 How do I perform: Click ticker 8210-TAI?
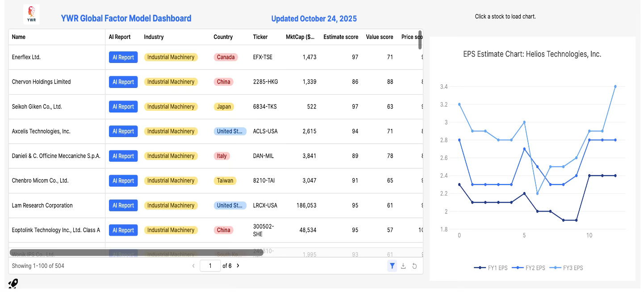(x=264, y=181)
